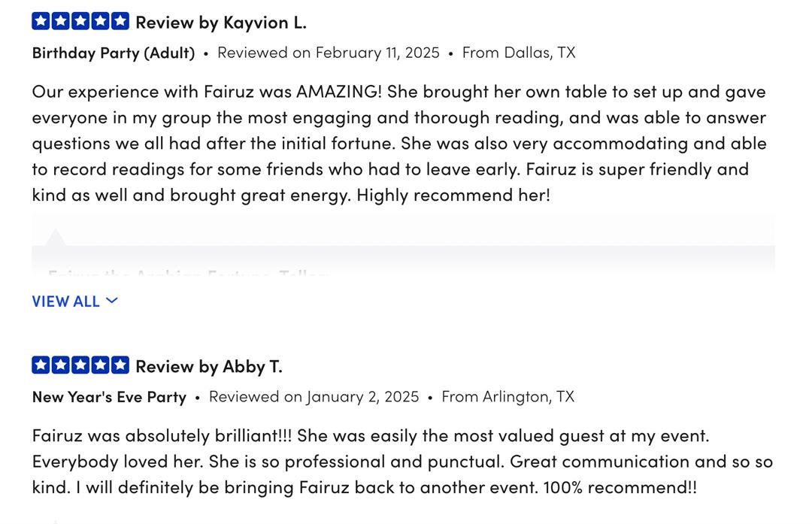Expand the chevron next to VIEW ALL
812x524 pixels.
[x=112, y=301]
